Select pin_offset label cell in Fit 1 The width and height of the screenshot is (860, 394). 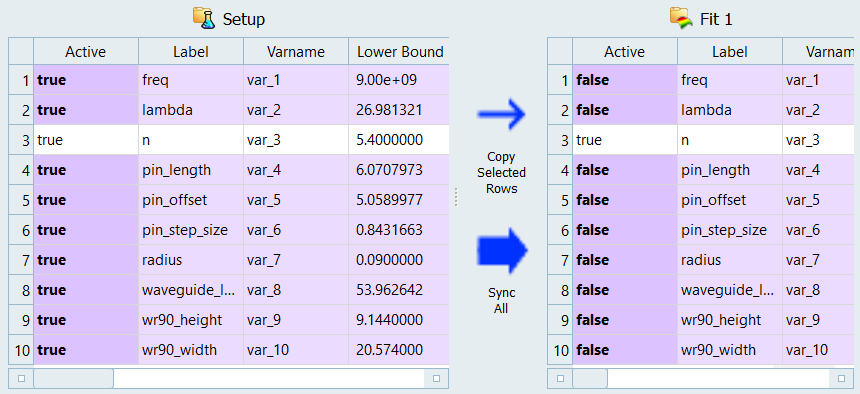click(x=730, y=200)
